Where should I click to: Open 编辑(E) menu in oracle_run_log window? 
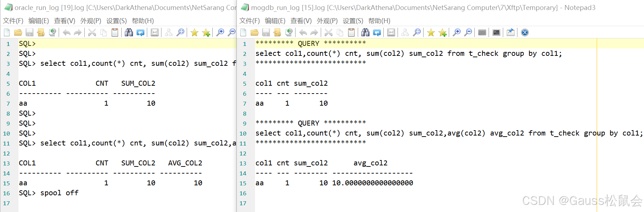click(39, 21)
